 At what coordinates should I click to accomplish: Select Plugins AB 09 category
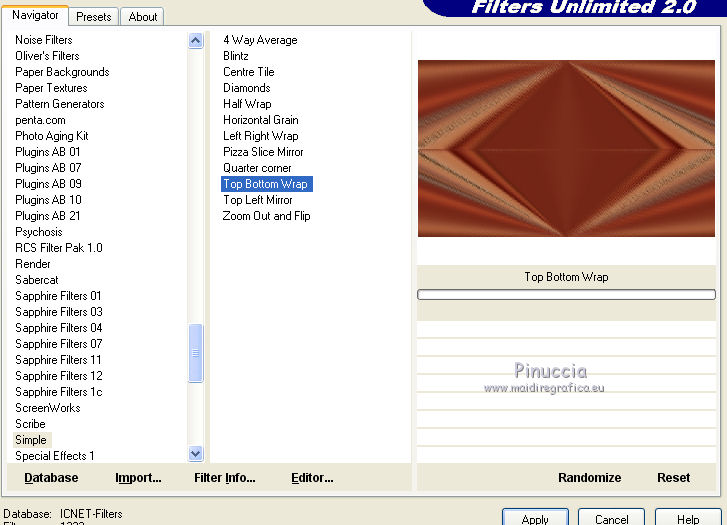click(x=48, y=184)
